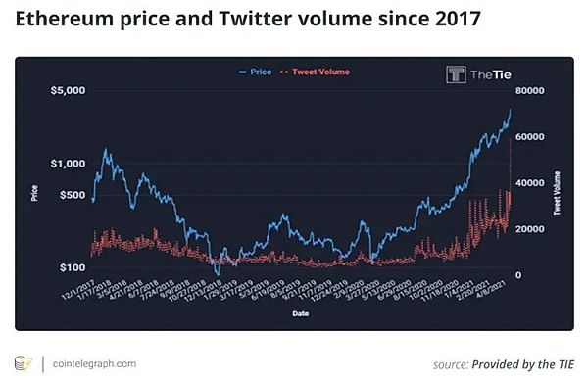Click the blue Price legend line marker
Image resolution: width=588 pixels, height=382 pixels.
coord(243,72)
